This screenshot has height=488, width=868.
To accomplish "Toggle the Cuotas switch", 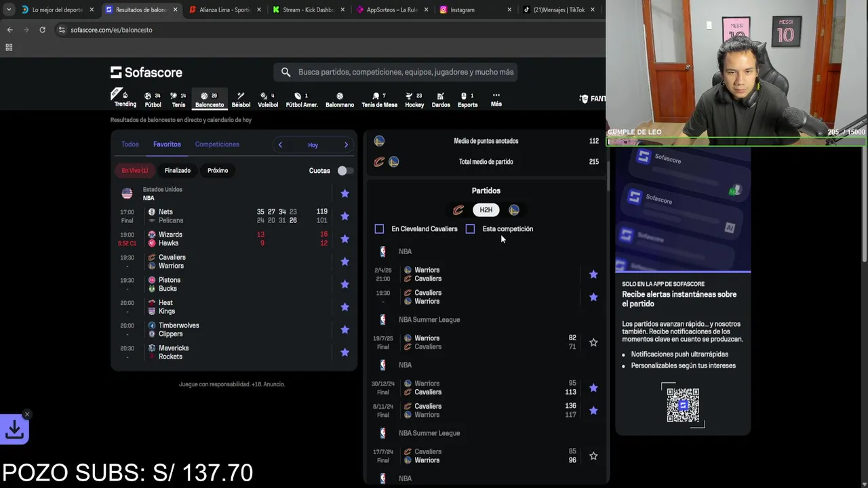I will (345, 171).
